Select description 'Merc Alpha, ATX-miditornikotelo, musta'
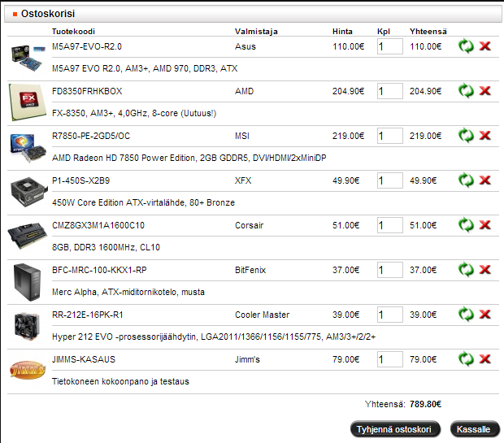The image size is (504, 443). point(128,293)
